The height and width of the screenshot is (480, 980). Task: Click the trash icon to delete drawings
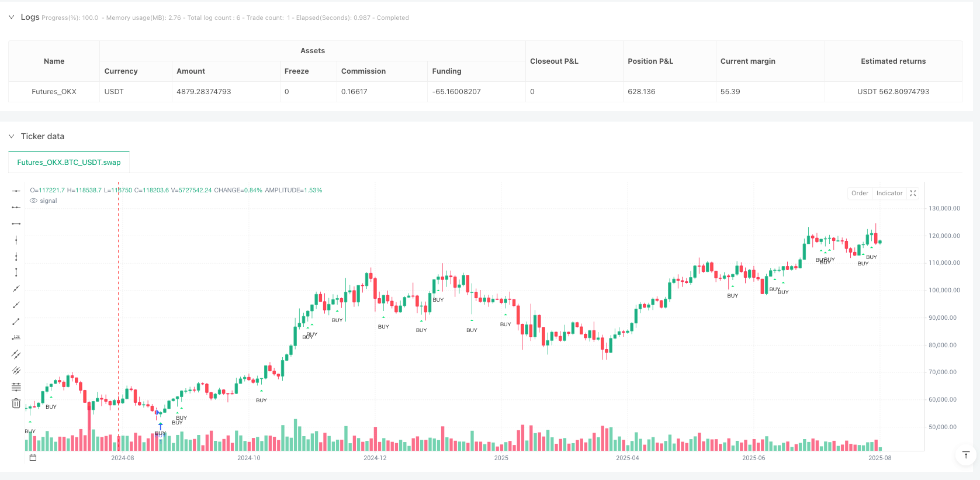[x=16, y=403]
